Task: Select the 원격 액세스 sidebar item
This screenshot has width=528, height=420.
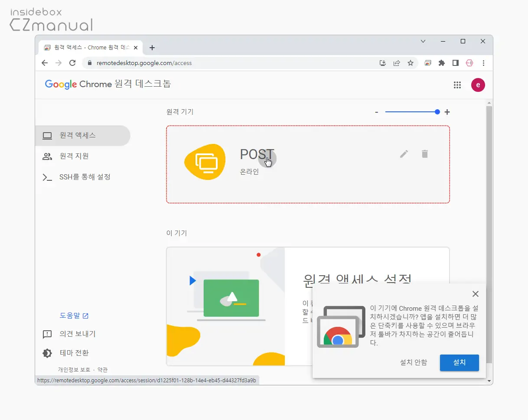Action: (x=82, y=136)
